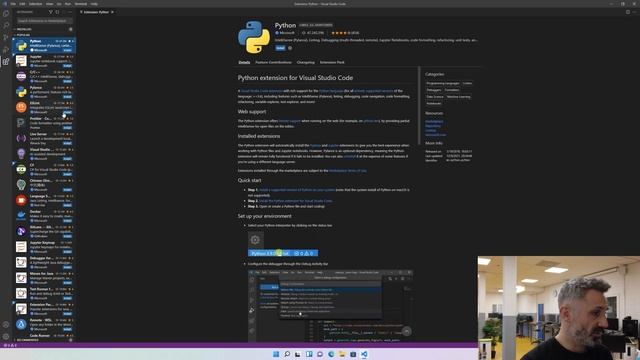The height and width of the screenshot is (360, 640).
Task: Click the Windows Start icon in taskbar
Action: pos(276,354)
